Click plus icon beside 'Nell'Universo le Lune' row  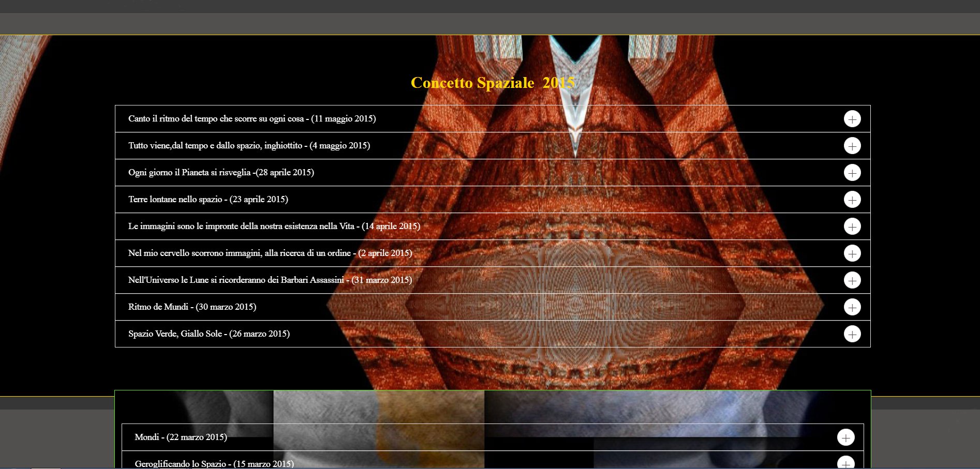coord(852,280)
